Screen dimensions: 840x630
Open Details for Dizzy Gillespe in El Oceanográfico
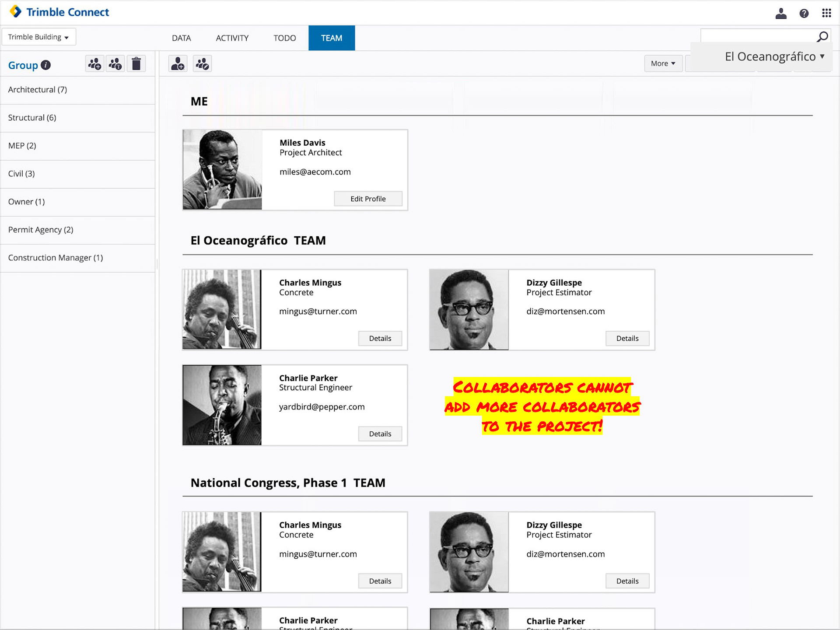[627, 339]
